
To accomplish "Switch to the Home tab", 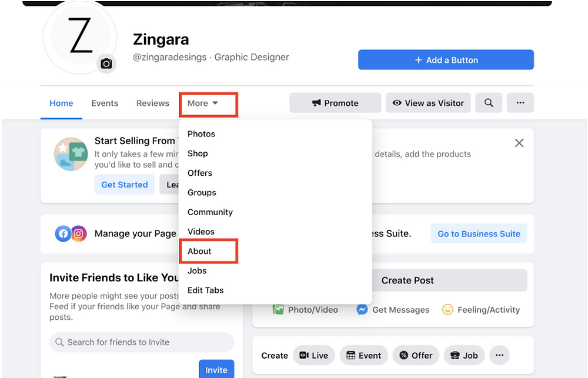I will click(x=61, y=103).
